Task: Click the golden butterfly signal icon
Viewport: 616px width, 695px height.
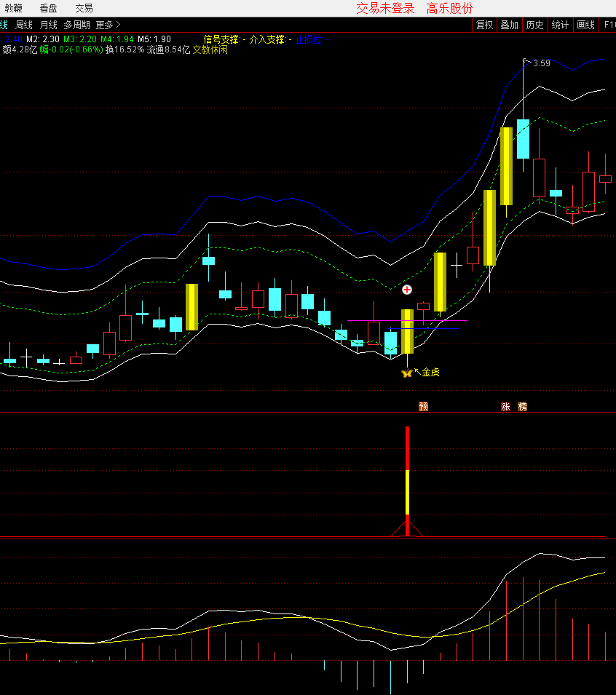Action: [406, 373]
